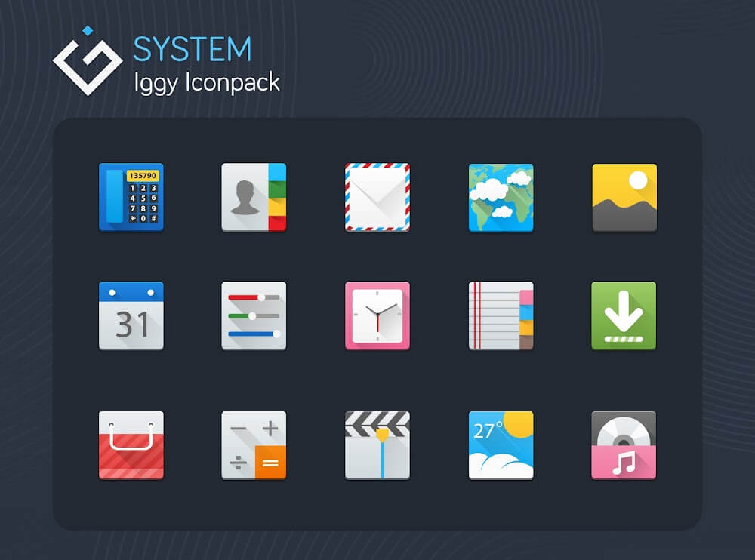
Task: Open the blue Phone dialer icon
Action: [131, 197]
